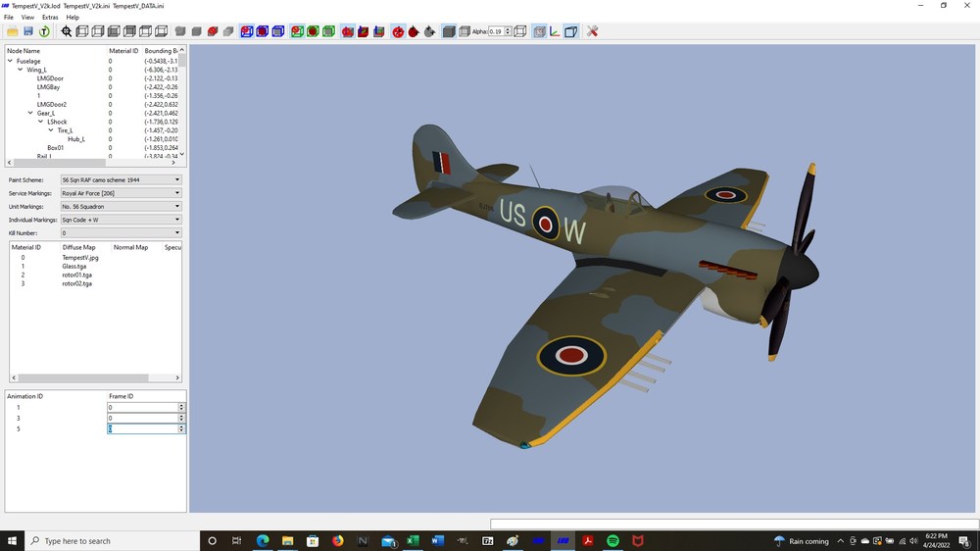Select the LMGDoor2 node
The width and height of the screenshot is (980, 551).
pyautogui.click(x=51, y=105)
